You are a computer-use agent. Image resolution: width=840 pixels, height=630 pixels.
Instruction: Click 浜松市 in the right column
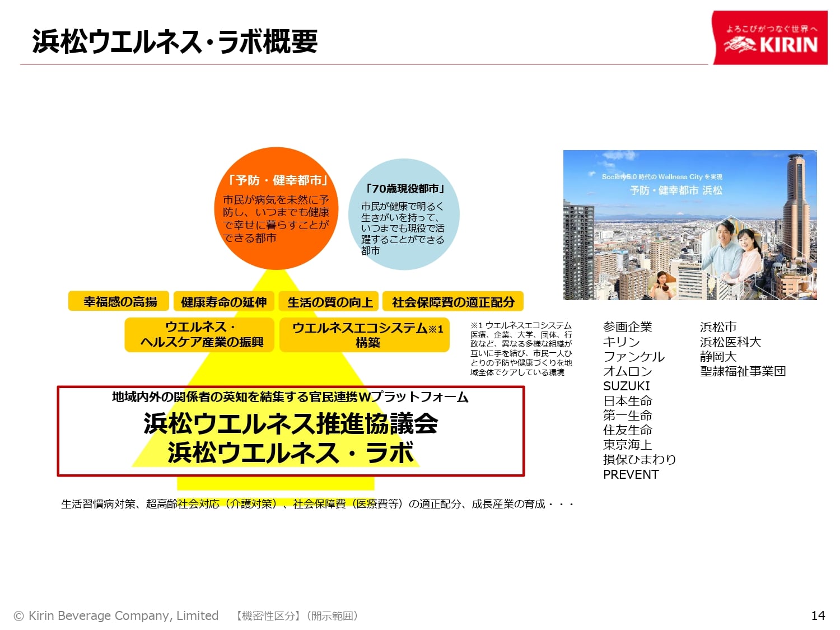718,327
